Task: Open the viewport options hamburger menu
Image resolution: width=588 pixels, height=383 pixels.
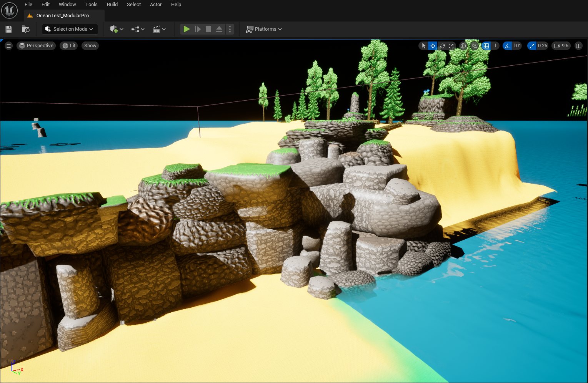Action: (8, 46)
